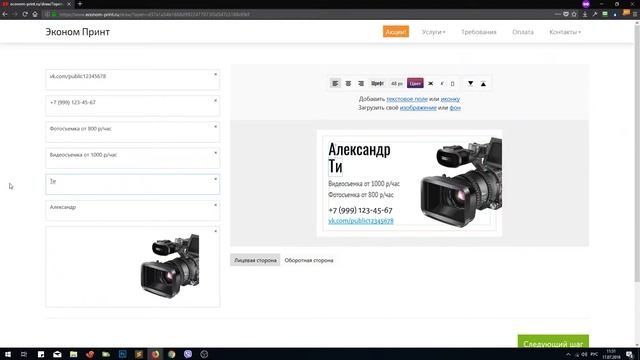Remove the Александр field with its x
The height and width of the screenshot is (360, 640).
[216, 205]
